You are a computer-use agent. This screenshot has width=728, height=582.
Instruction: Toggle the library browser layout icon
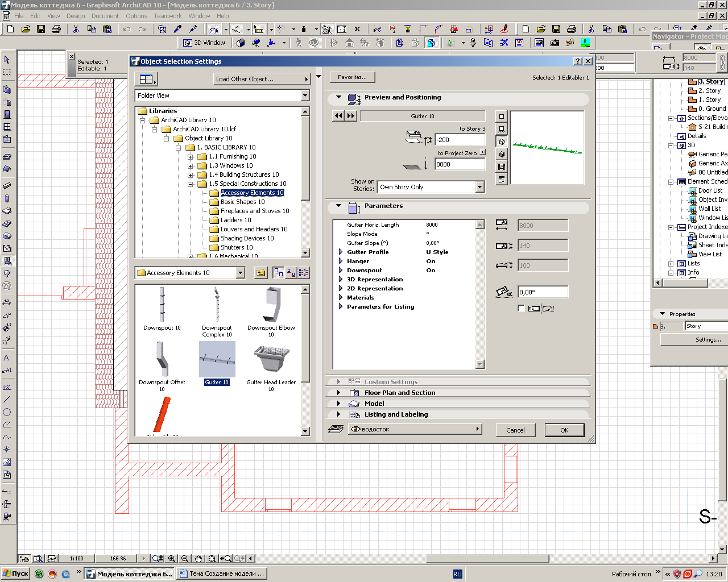tap(146, 79)
